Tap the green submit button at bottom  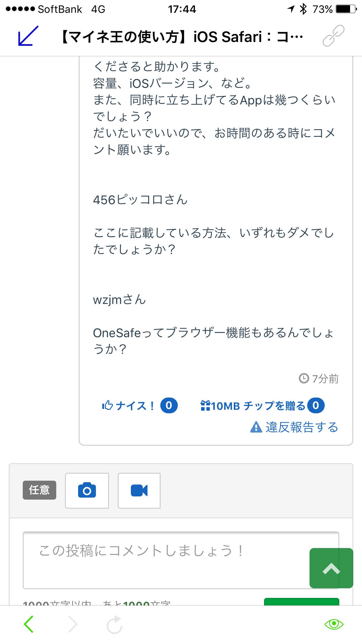tap(301, 601)
